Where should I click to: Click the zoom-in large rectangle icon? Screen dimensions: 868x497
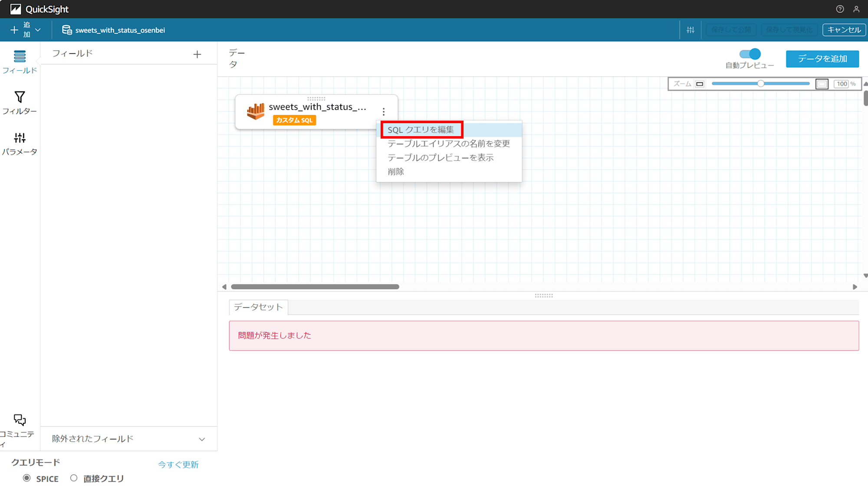click(x=822, y=84)
